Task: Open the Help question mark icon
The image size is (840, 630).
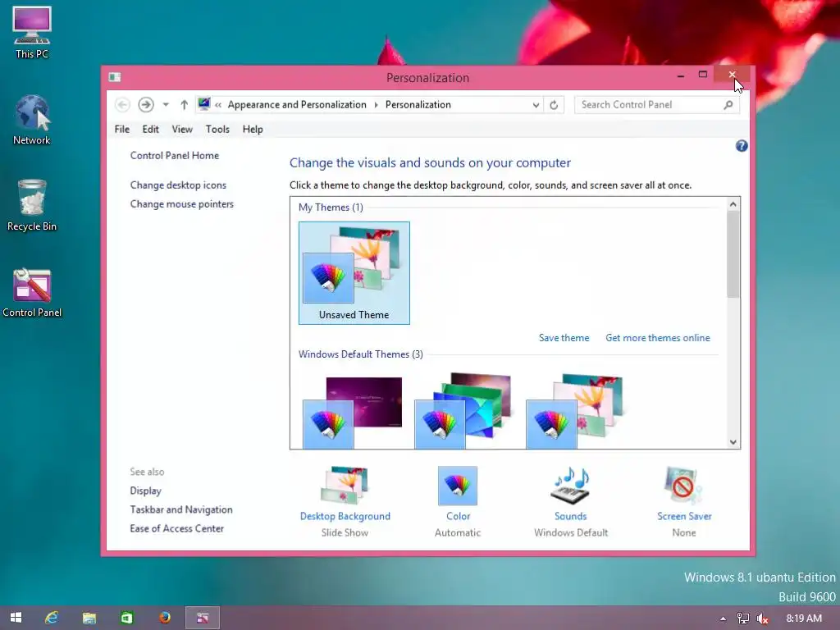Action: coord(742,146)
